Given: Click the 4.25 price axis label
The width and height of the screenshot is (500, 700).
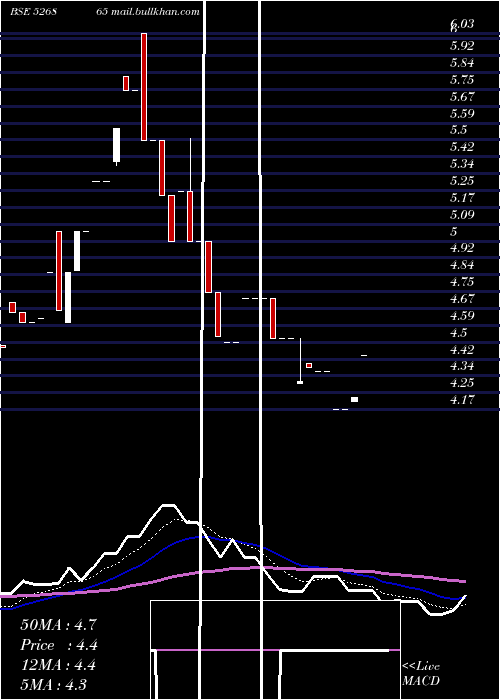Looking at the screenshot, I should (x=462, y=383).
